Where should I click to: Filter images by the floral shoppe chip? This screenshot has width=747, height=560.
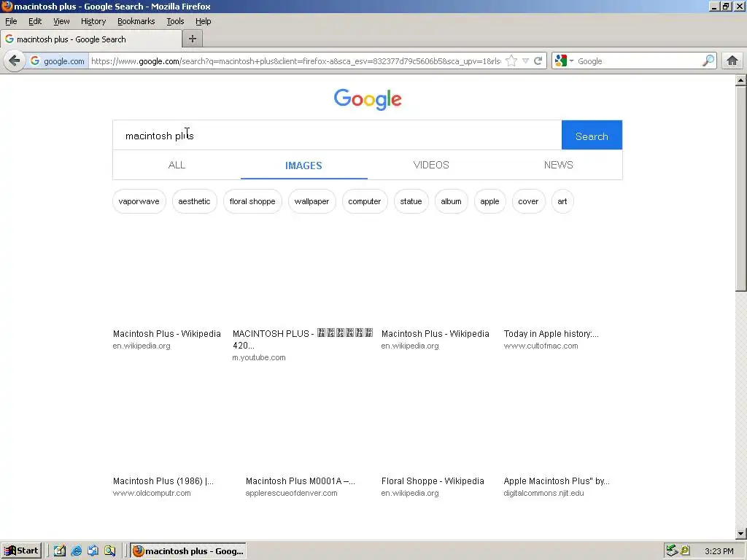(x=252, y=201)
